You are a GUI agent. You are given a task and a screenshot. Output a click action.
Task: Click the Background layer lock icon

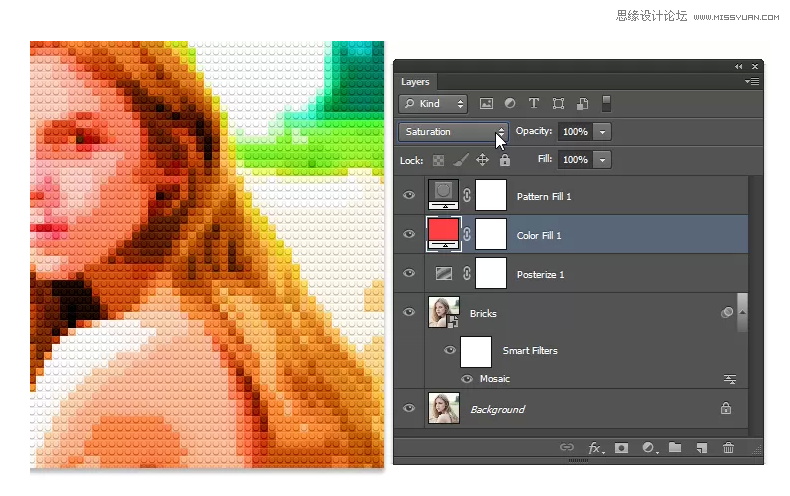click(x=726, y=408)
